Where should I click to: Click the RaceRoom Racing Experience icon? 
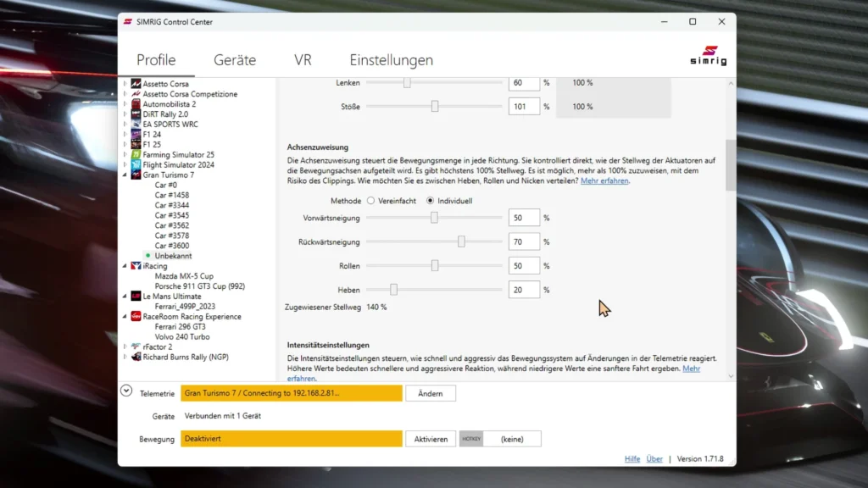point(136,317)
